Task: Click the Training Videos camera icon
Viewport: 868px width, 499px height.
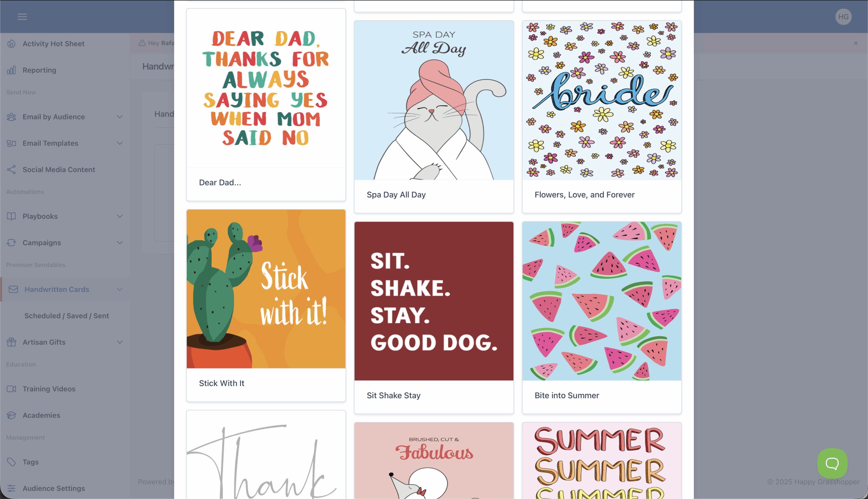Action: click(11, 388)
